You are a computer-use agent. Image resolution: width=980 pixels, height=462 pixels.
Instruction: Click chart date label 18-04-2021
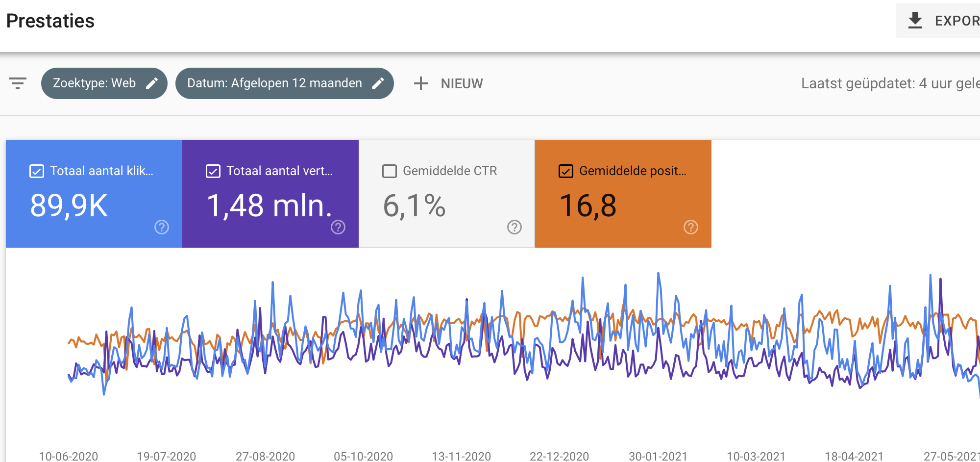coord(854,456)
